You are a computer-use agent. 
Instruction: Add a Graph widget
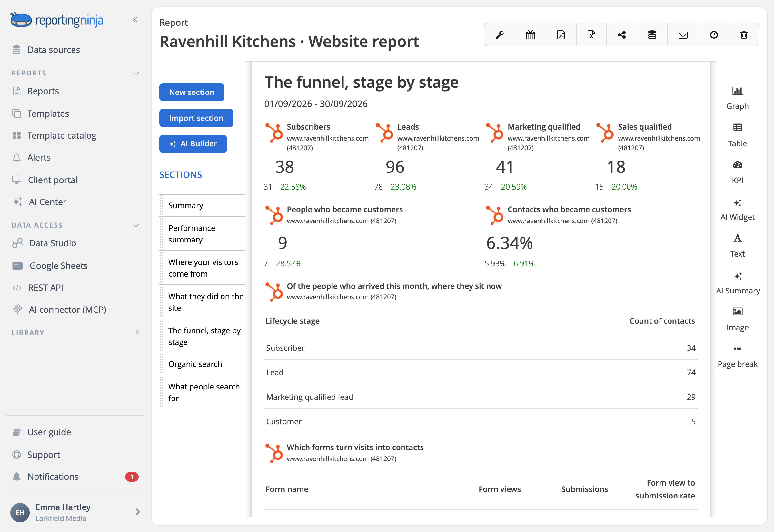(x=737, y=98)
